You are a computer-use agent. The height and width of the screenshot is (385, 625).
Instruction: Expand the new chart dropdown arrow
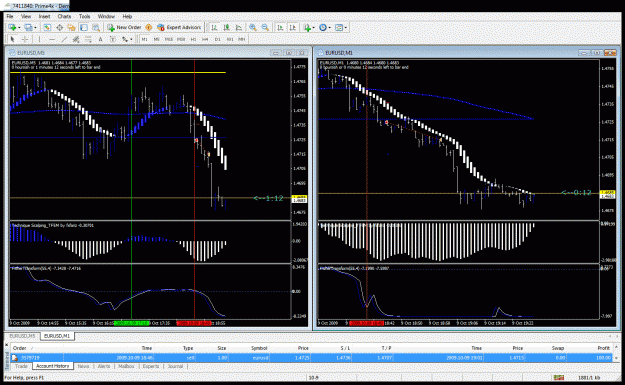coord(19,28)
